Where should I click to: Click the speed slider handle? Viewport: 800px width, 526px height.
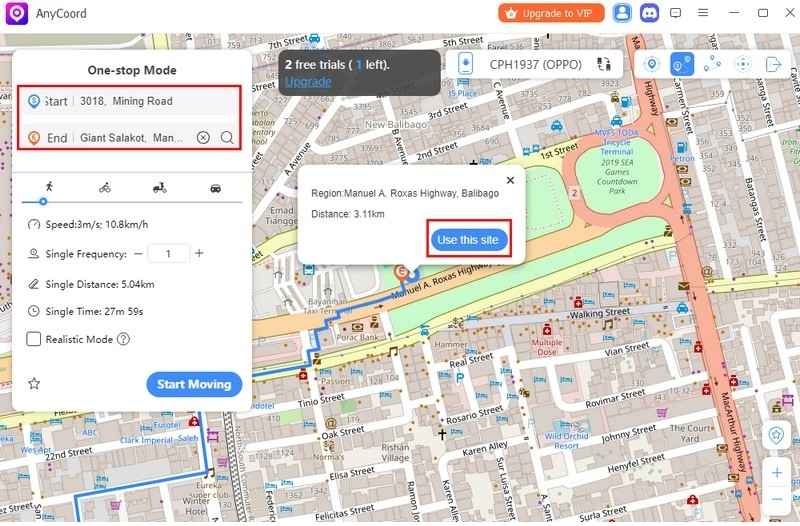(42, 202)
